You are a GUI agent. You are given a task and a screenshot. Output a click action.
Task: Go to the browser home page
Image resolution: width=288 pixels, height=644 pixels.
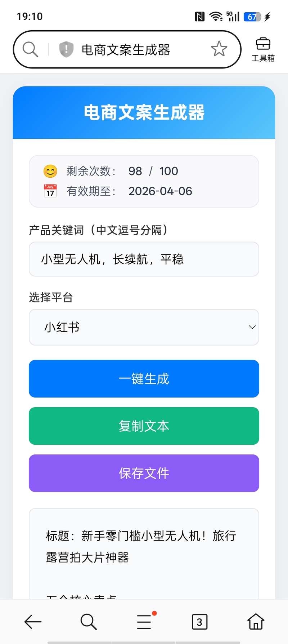[x=256, y=622]
